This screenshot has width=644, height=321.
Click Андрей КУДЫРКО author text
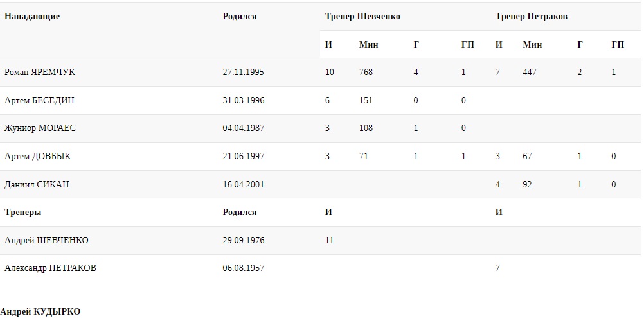tap(40, 312)
